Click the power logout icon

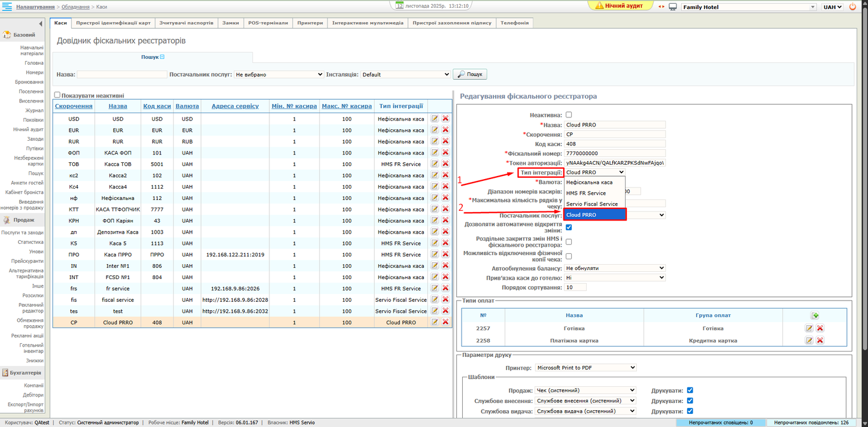pyautogui.click(x=853, y=7)
